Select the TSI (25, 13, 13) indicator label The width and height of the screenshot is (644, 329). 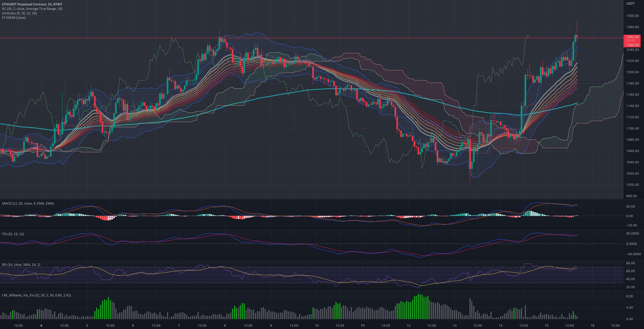pyautogui.click(x=13, y=234)
